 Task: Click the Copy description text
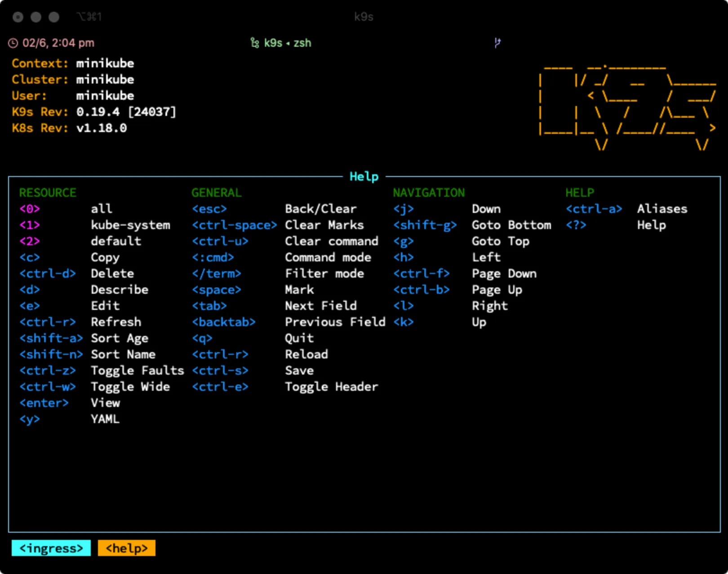point(105,257)
